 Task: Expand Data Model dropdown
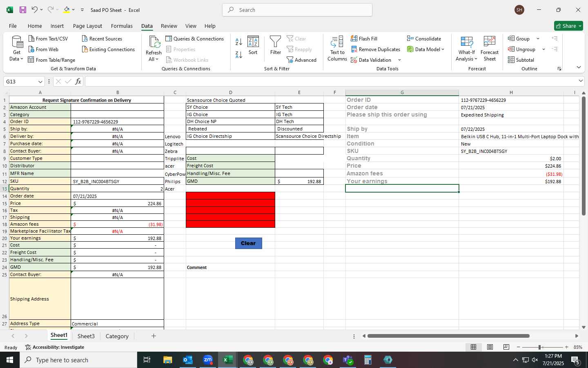click(443, 49)
